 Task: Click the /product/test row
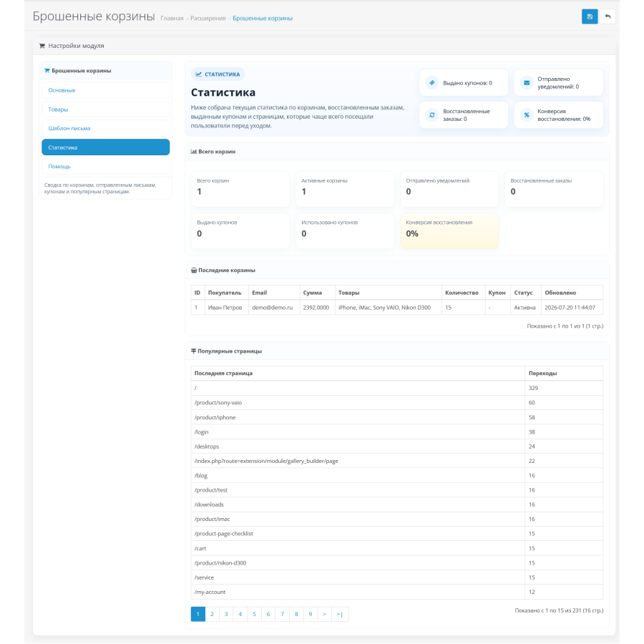pos(396,490)
